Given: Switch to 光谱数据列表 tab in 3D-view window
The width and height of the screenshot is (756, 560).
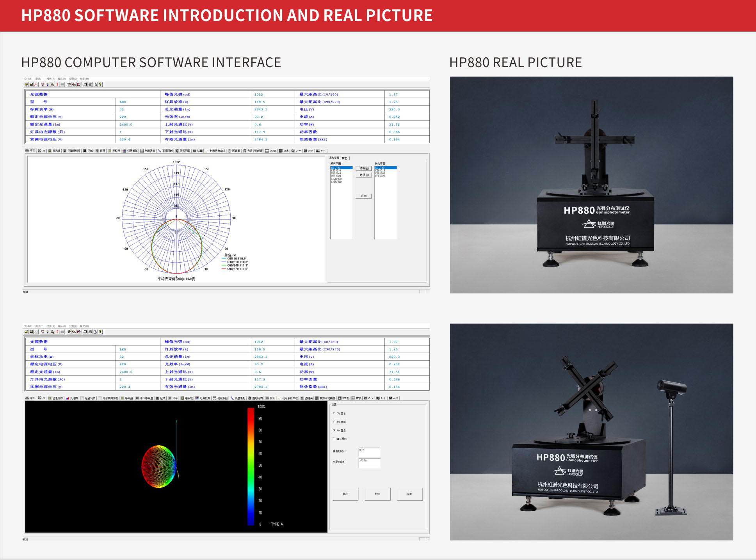Looking at the screenshot, I should pyautogui.click(x=109, y=398).
